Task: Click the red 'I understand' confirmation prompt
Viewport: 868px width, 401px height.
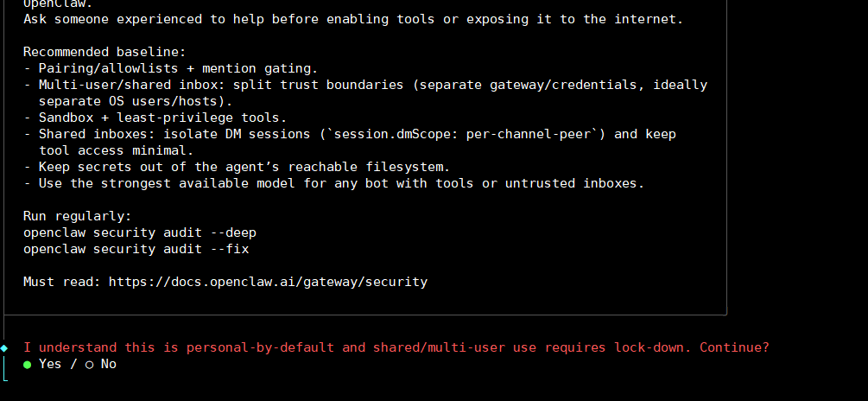Action: 396,347
